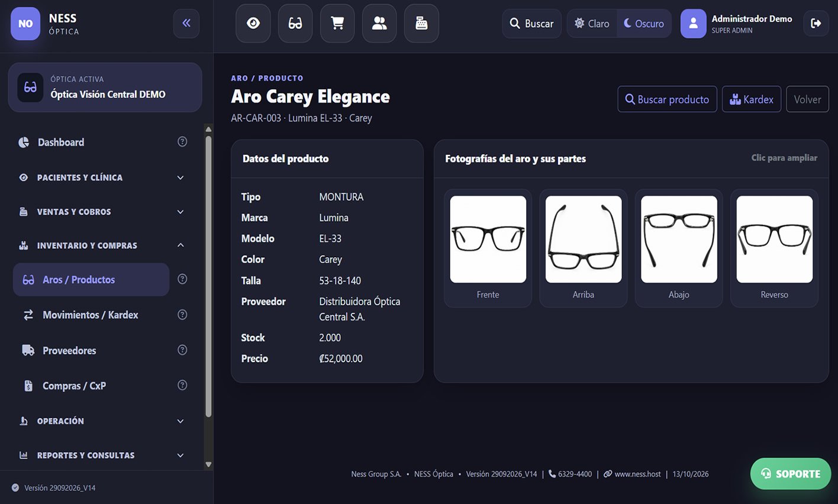Click the Volver button
The width and height of the screenshot is (838, 504).
[807, 99]
